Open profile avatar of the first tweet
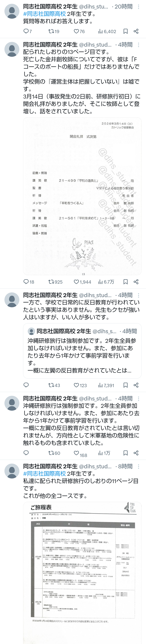The height and width of the screenshot is (644, 146). coord(12,11)
